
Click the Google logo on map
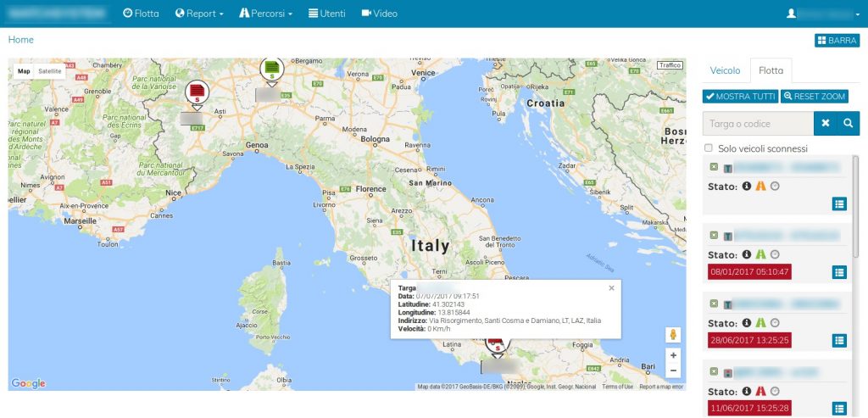pyautogui.click(x=28, y=383)
